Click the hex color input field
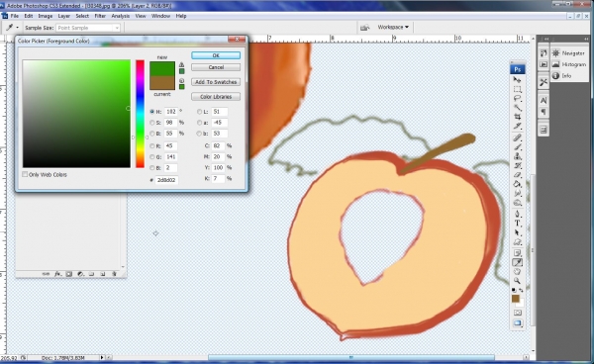The image size is (594, 364). (x=166, y=180)
